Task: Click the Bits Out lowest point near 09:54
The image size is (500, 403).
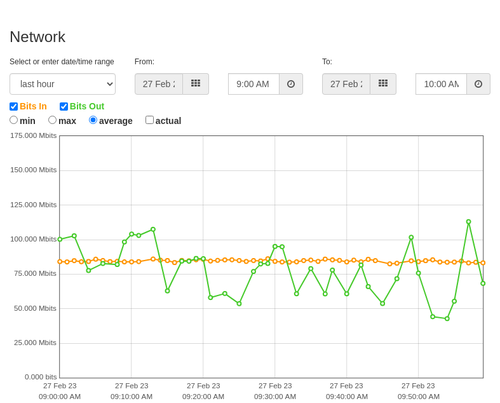Action: (x=447, y=319)
